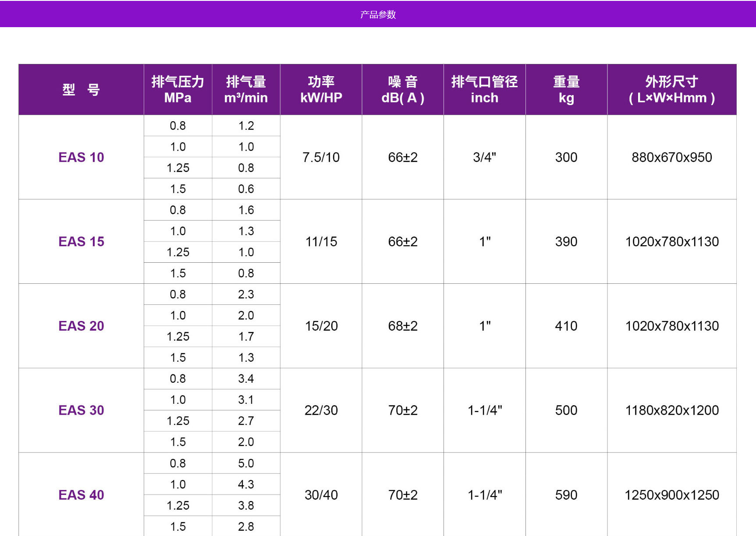Click the EAS 30 model name

click(81, 410)
